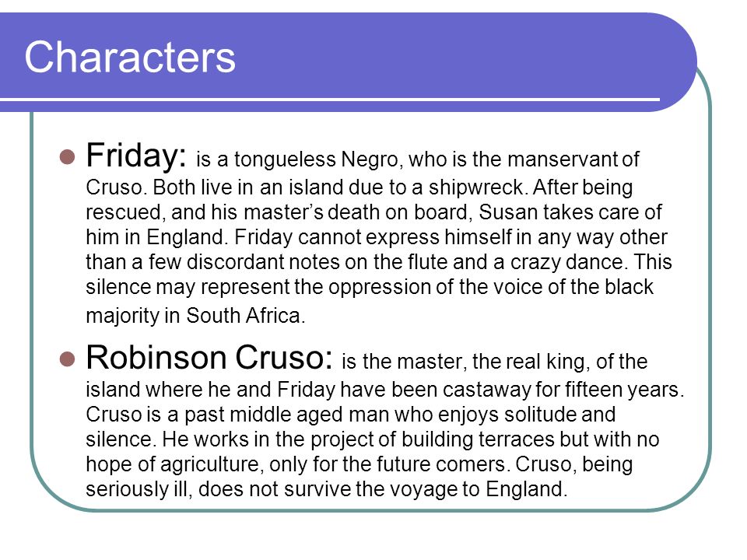747x560 pixels.
Task: Click the bullet point beside Friday
Action: pyautogui.click(x=68, y=157)
